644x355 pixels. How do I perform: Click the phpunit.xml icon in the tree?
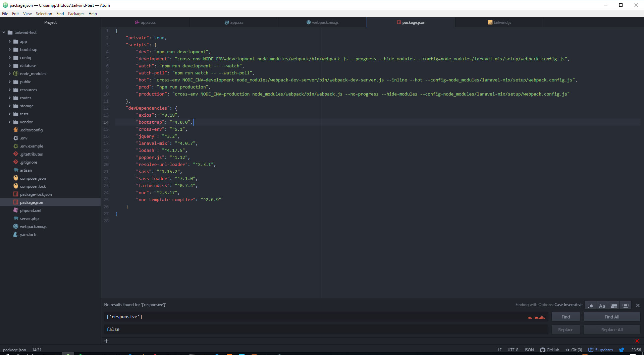tap(15, 210)
